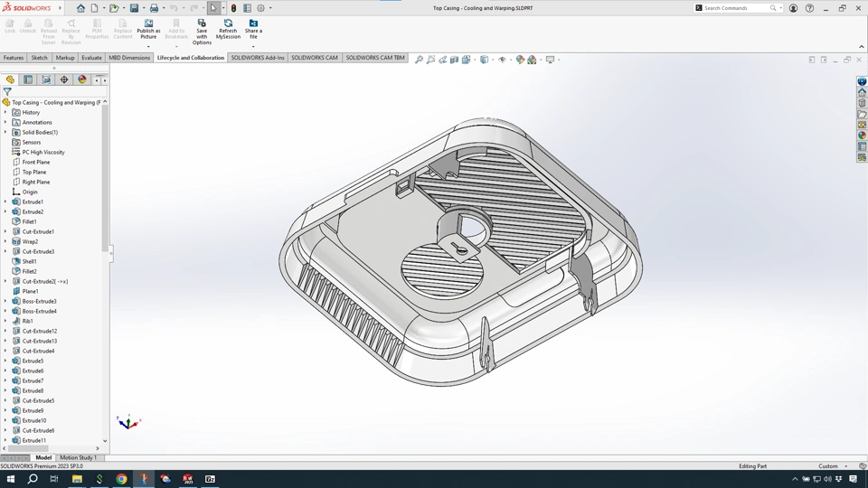Click the Section View icon
Viewport: 868px width, 488px height.
coord(455,60)
